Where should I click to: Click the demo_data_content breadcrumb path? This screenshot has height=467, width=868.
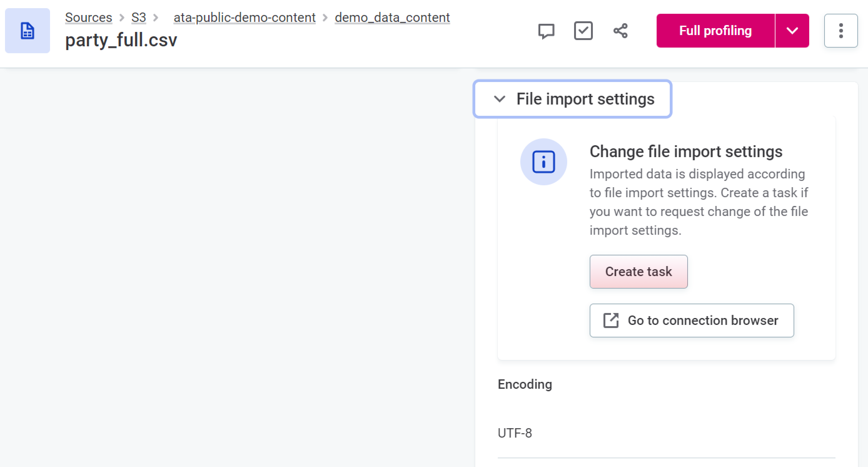tap(392, 17)
